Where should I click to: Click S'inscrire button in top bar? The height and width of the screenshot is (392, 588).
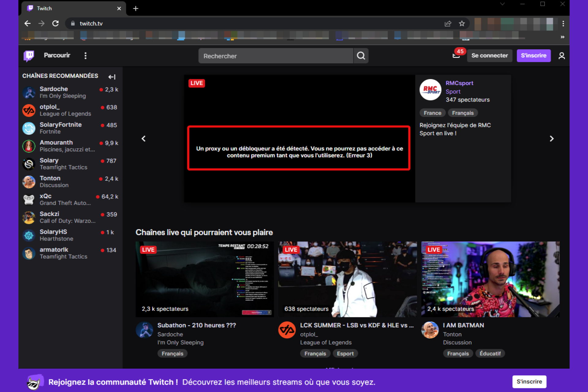point(533,56)
